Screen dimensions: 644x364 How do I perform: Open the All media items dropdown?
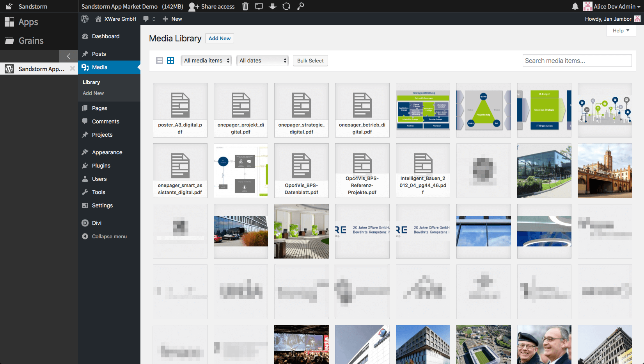[x=206, y=61]
